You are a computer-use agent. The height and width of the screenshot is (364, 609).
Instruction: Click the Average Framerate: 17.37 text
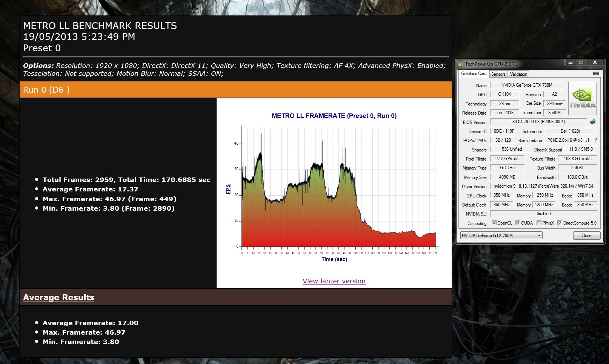(x=91, y=189)
